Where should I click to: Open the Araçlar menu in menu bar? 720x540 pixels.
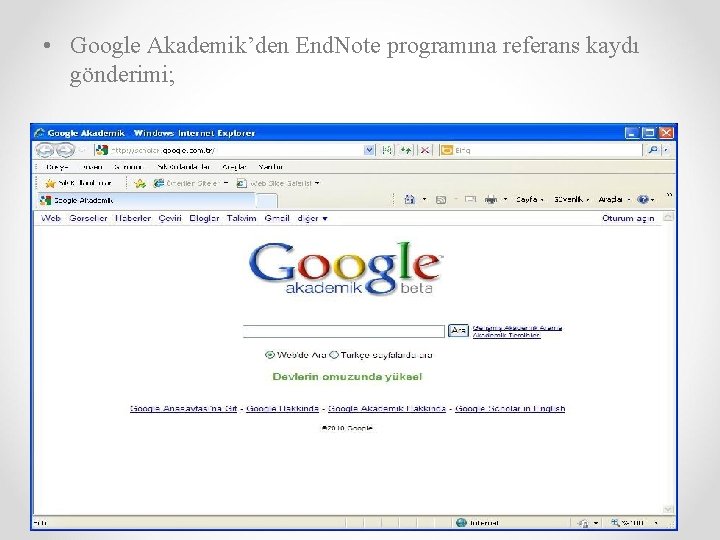pos(234,167)
